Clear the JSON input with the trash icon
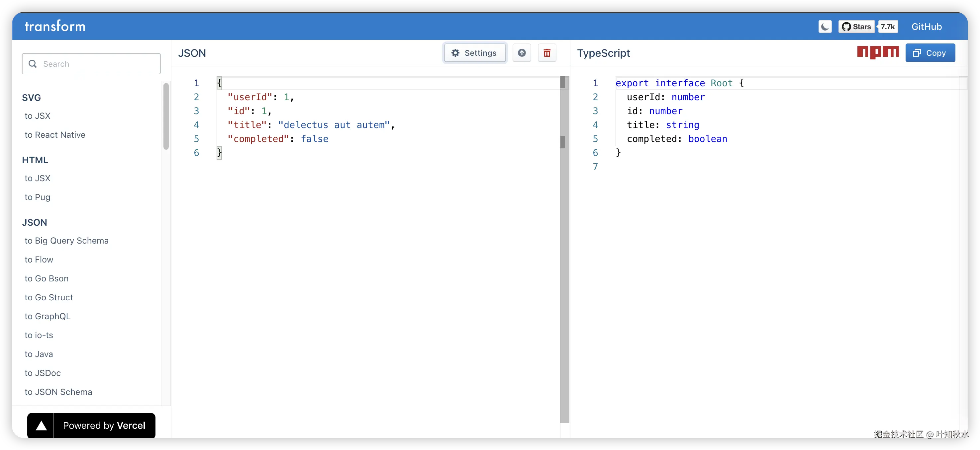The width and height of the screenshot is (980, 450). click(547, 53)
